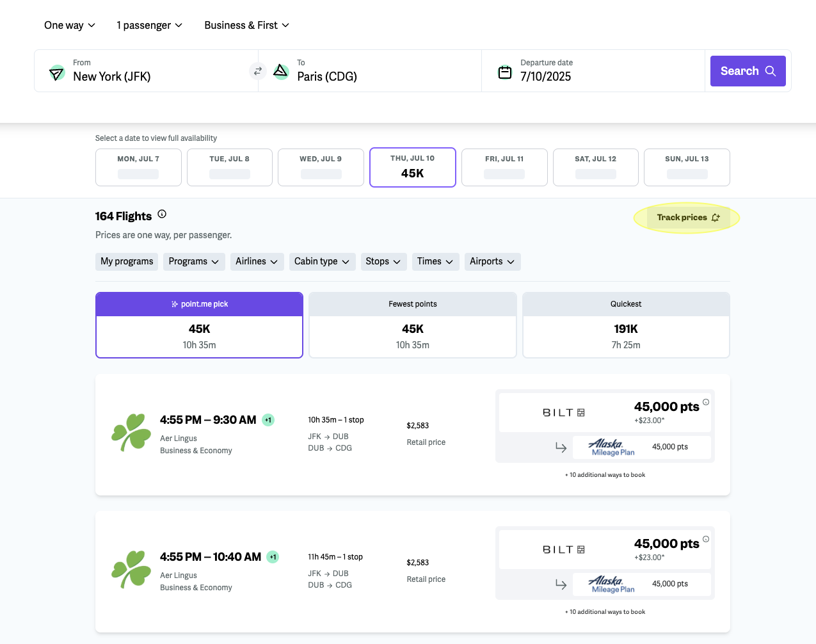816x644 pixels.
Task: Click the To field Paris (CDG)
Action: tap(370, 71)
